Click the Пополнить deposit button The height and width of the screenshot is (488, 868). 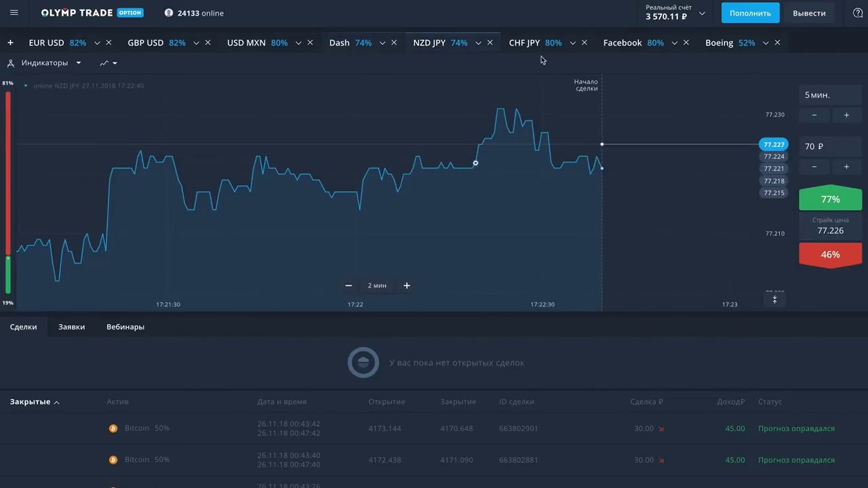[750, 13]
